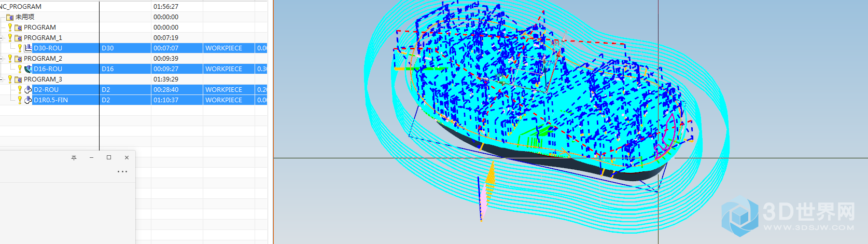Click the contour operation icon of D2-ROU
868x244 pixels.
click(28, 89)
